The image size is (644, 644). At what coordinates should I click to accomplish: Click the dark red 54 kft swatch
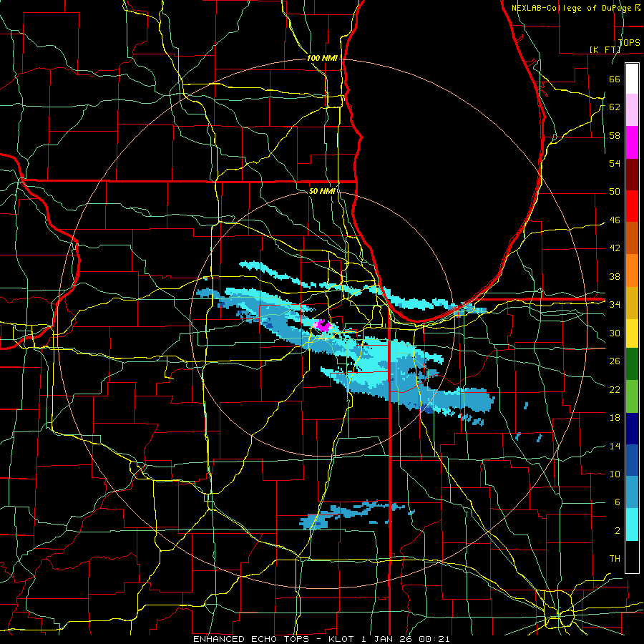[632, 175]
